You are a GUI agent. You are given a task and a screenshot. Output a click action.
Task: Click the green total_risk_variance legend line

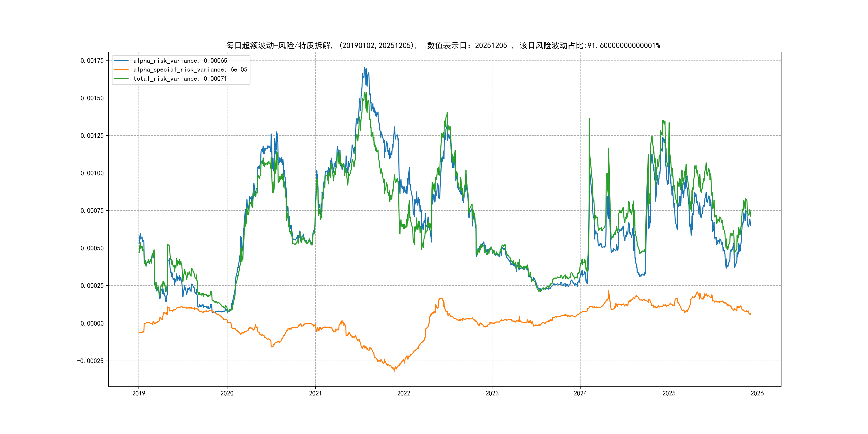tap(121, 78)
